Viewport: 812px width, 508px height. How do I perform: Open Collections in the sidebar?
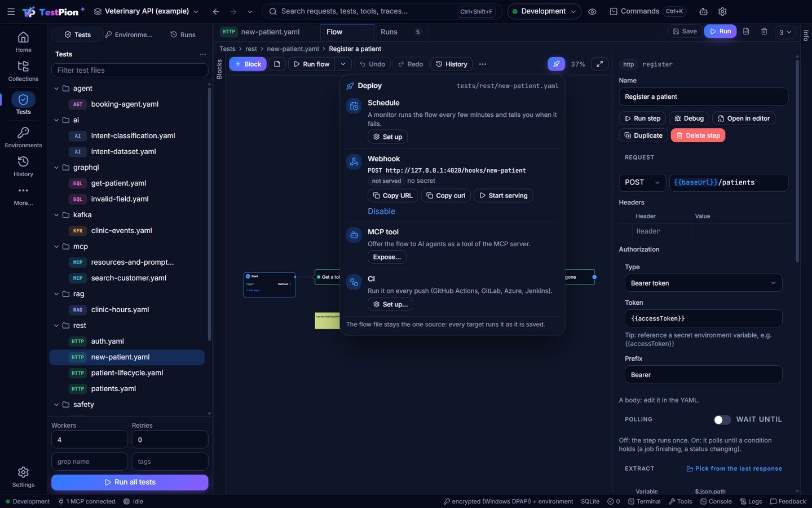(x=23, y=71)
